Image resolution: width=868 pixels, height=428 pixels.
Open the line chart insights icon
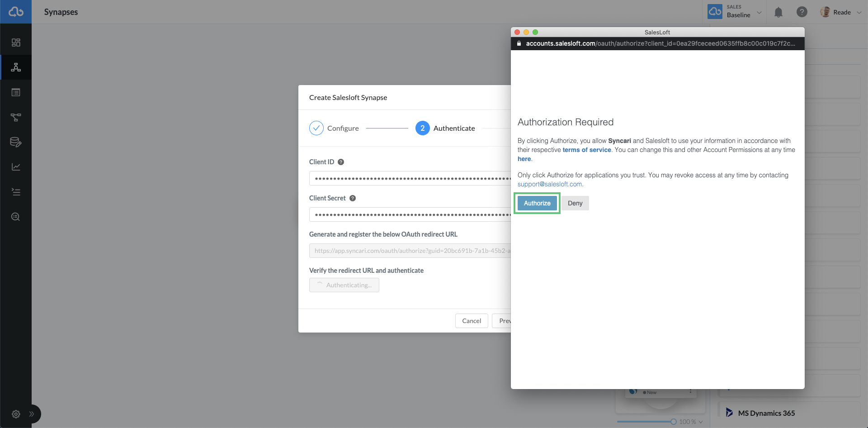click(16, 167)
